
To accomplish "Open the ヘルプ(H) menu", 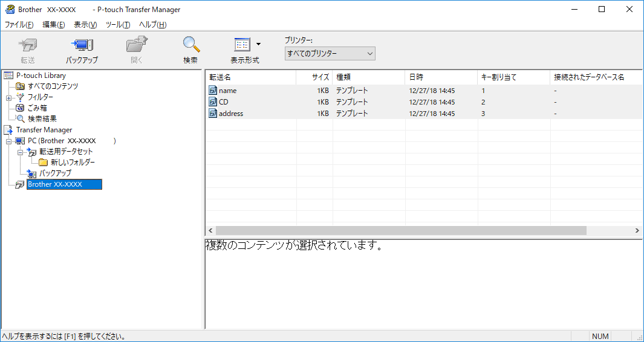I will pyautogui.click(x=152, y=25).
